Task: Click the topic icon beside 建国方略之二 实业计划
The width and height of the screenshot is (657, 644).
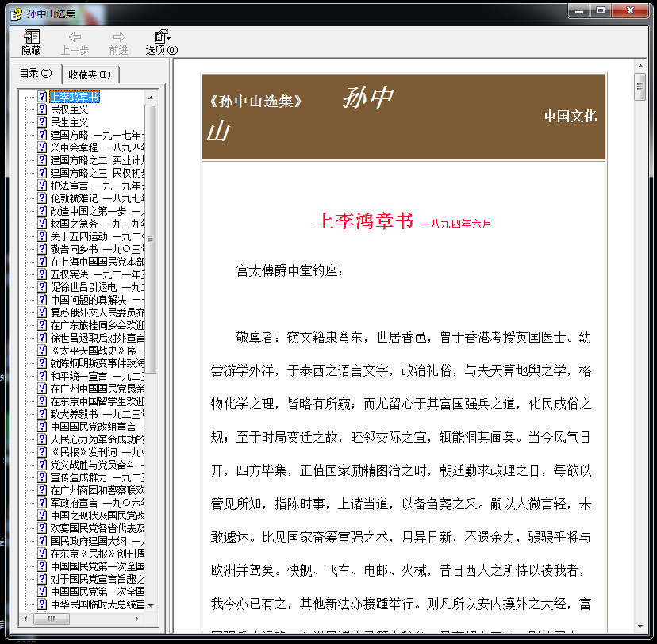Action: tap(42, 160)
